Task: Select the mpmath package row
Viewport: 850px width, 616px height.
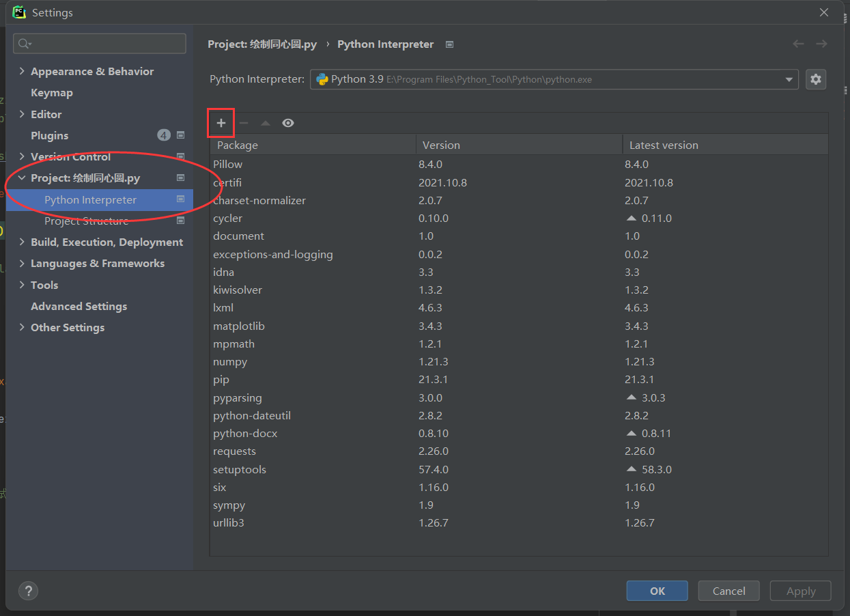Action: 519,344
